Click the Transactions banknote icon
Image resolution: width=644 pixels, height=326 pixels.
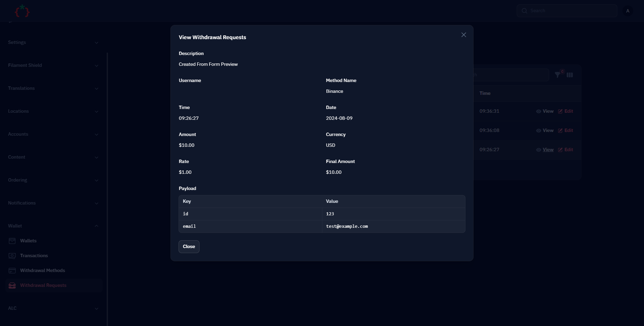coord(12,256)
